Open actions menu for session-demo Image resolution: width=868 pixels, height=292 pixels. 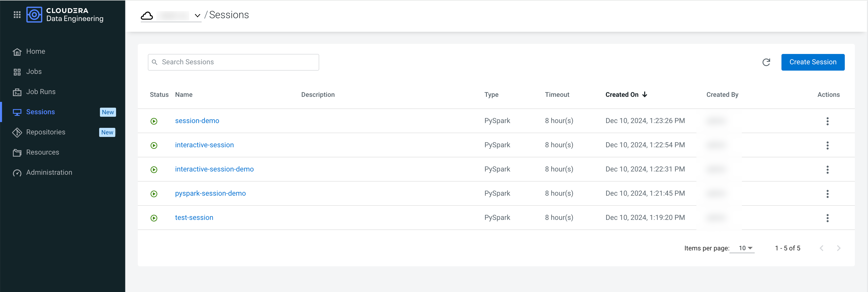pos(827,121)
